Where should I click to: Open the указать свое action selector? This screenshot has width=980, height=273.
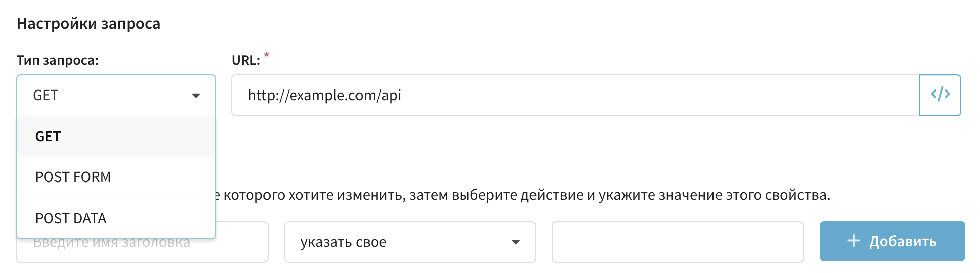(x=410, y=242)
